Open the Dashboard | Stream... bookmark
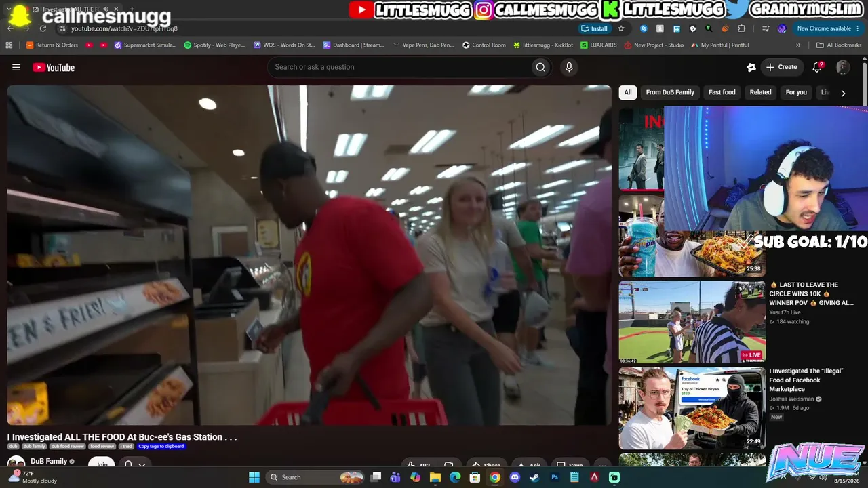The width and height of the screenshot is (868, 488). pyautogui.click(x=354, y=45)
